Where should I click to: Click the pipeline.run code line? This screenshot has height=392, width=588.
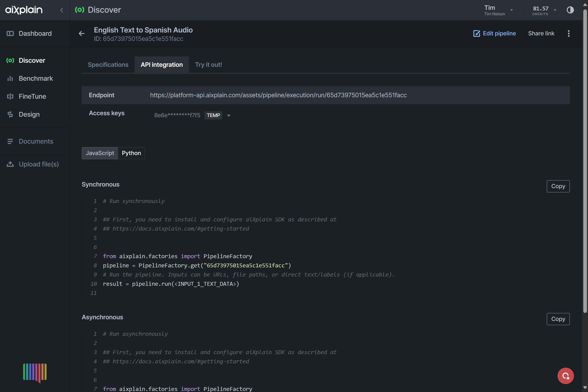(x=171, y=284)
